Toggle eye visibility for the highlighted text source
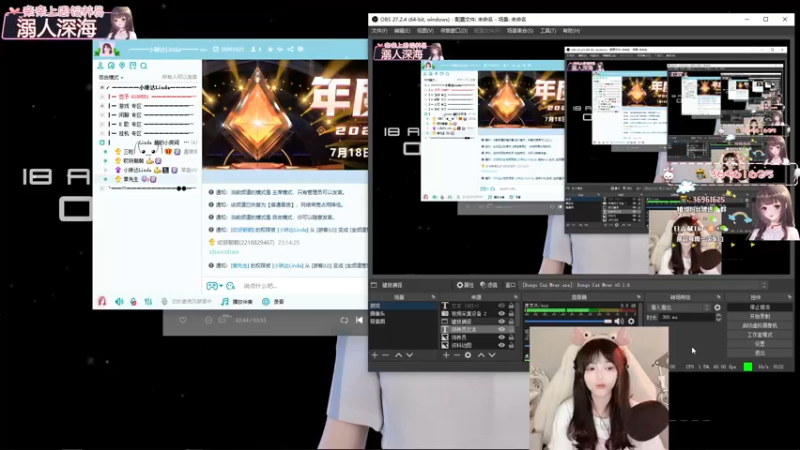 (502, 330)
